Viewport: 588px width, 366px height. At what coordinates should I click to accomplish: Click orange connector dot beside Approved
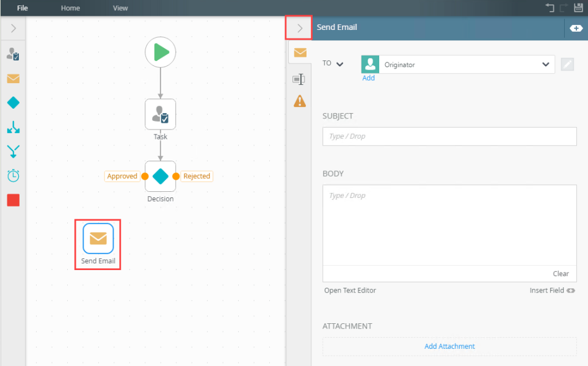pos(145,177)
